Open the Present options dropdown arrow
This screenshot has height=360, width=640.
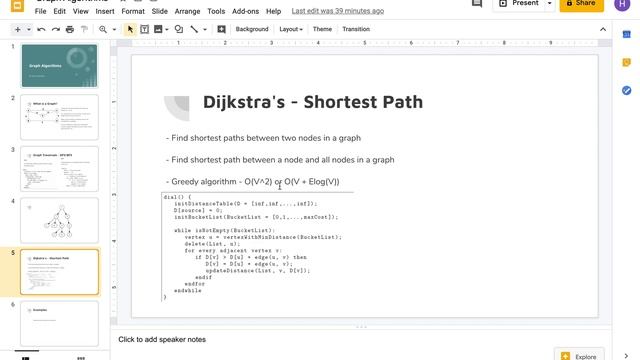pos(549,4)
